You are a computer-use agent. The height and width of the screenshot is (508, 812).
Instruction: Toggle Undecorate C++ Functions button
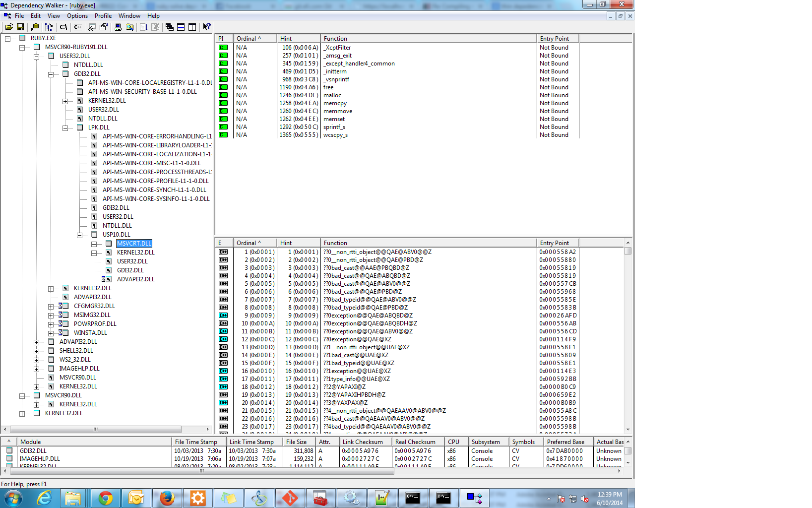78,27
